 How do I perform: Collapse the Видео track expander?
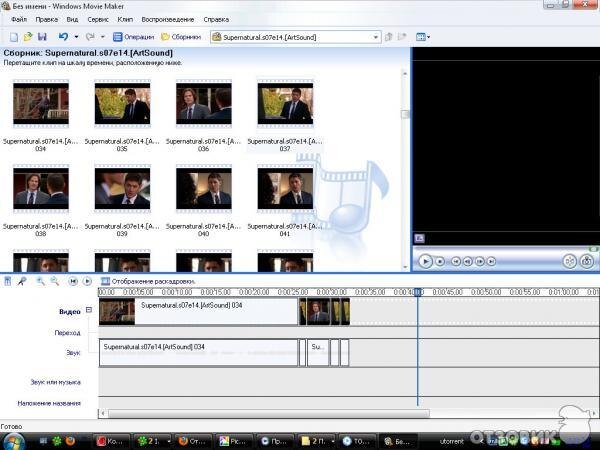[89, 310]
